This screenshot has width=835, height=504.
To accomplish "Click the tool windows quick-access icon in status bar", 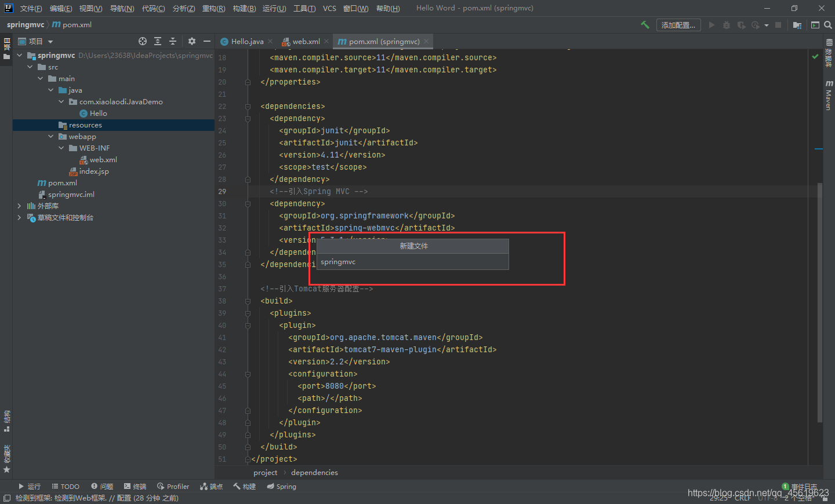I will (x=6, y=498).
